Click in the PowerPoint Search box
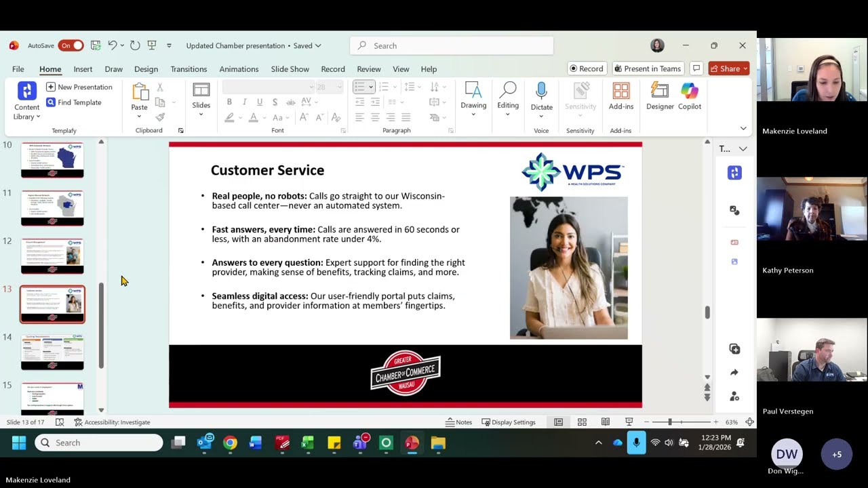Image resolution: width=868 pixels, height=488 pixels. click(x=452, y=45)
